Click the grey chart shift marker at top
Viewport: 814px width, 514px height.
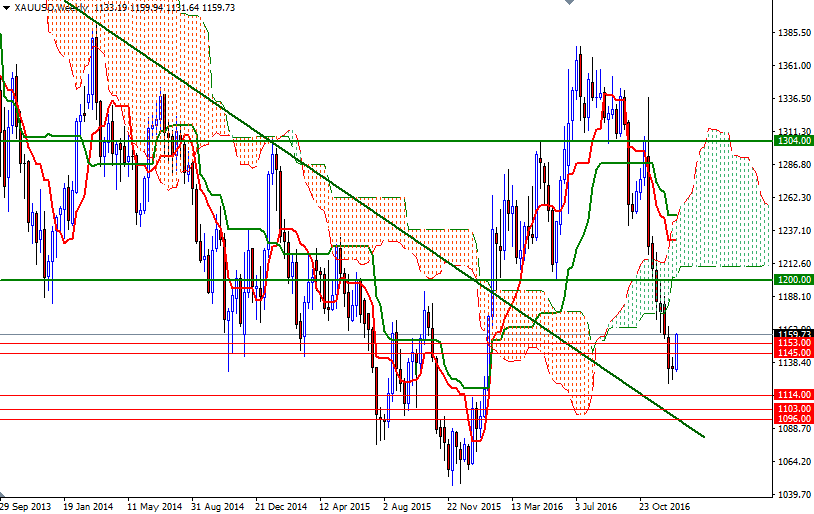coord(569,2)
